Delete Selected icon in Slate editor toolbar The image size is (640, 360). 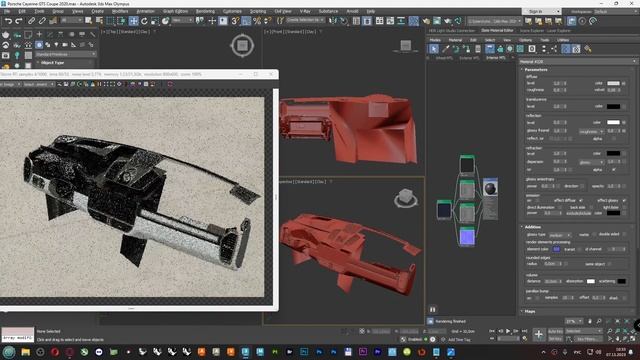(478, 49)
